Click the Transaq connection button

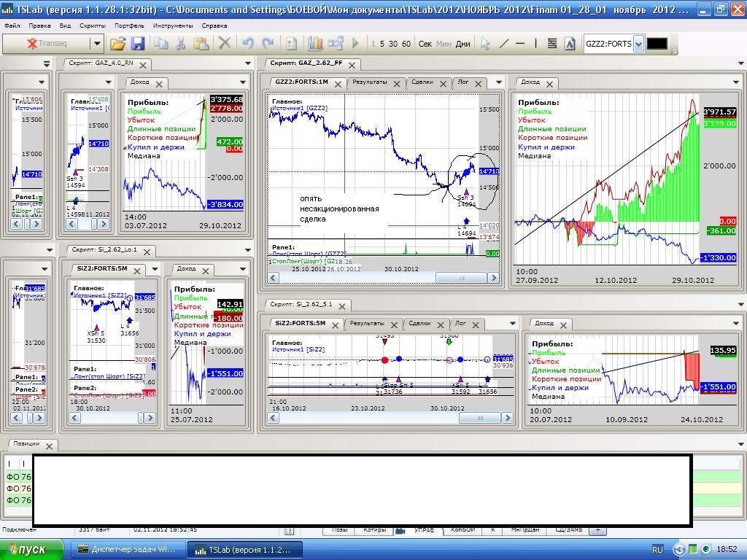47,44
